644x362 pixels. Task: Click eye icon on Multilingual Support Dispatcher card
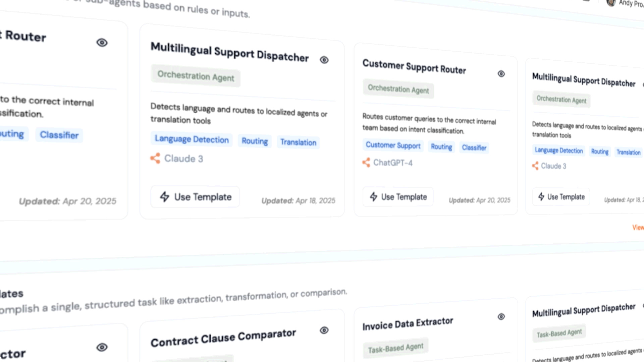pyautogui.click(x=324, y=60)
